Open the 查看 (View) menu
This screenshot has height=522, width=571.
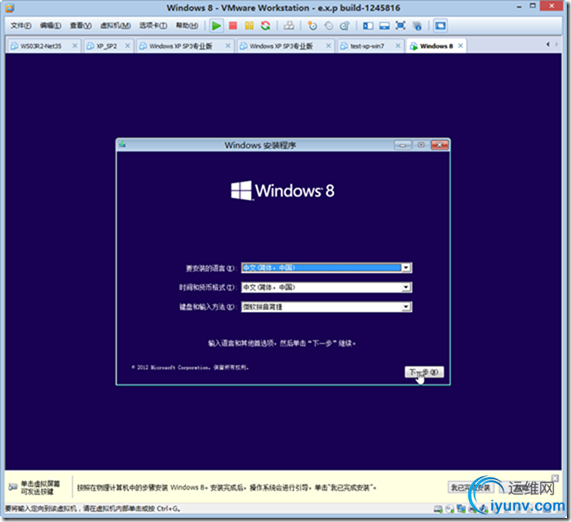click(x=80, y=25)
